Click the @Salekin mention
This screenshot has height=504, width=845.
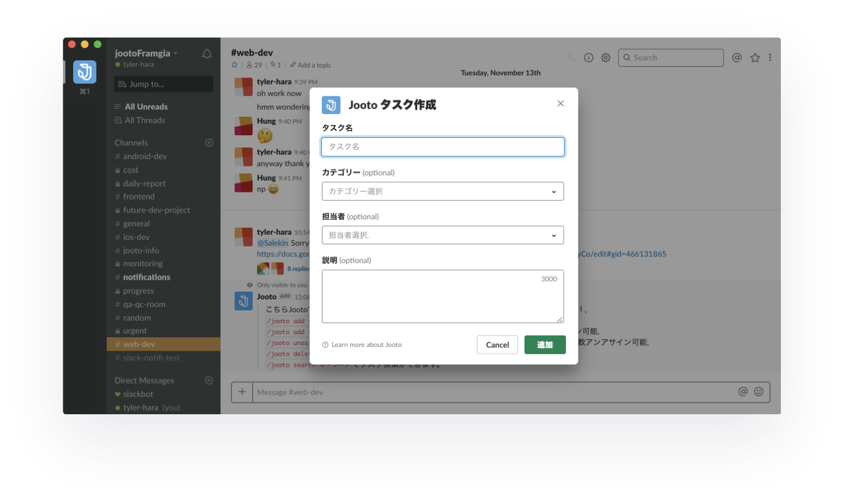pos(272,244)
